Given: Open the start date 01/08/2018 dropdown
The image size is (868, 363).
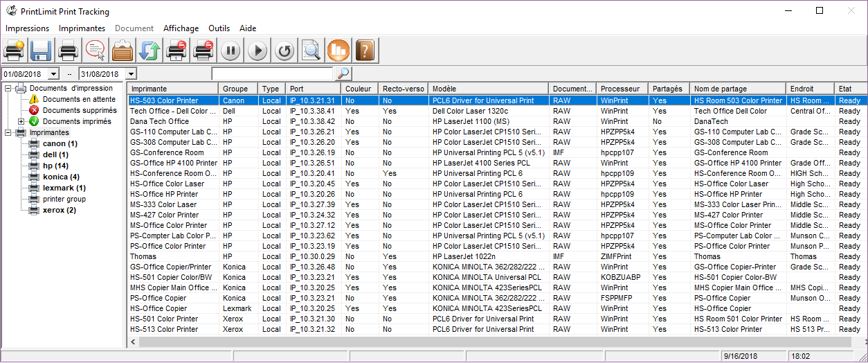Looking at the screenshot, I should (x=53, y=73).
